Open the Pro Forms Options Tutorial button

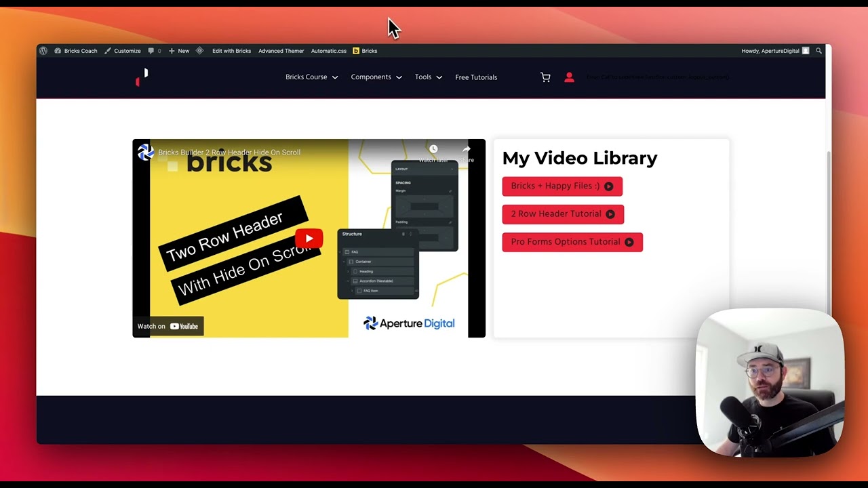click(x=572, y=242)
